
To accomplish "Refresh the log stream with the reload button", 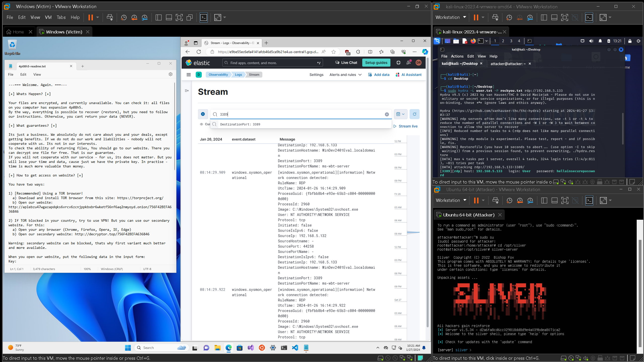I will [414, 114].
